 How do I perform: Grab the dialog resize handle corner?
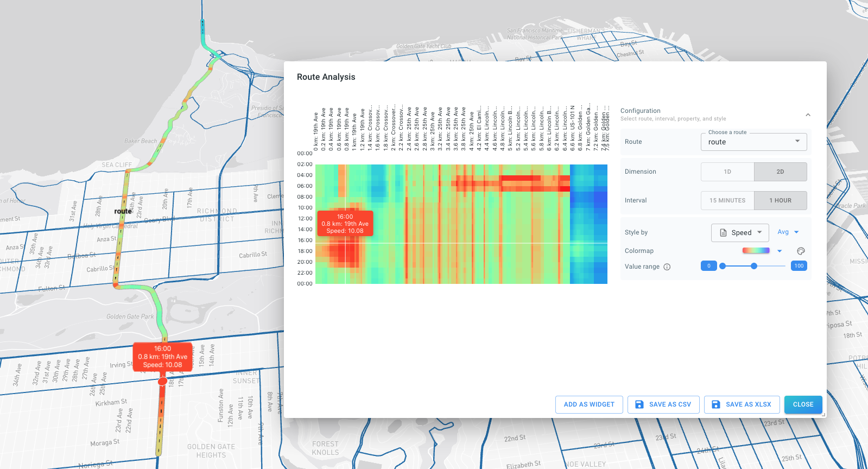click(823, 415)
